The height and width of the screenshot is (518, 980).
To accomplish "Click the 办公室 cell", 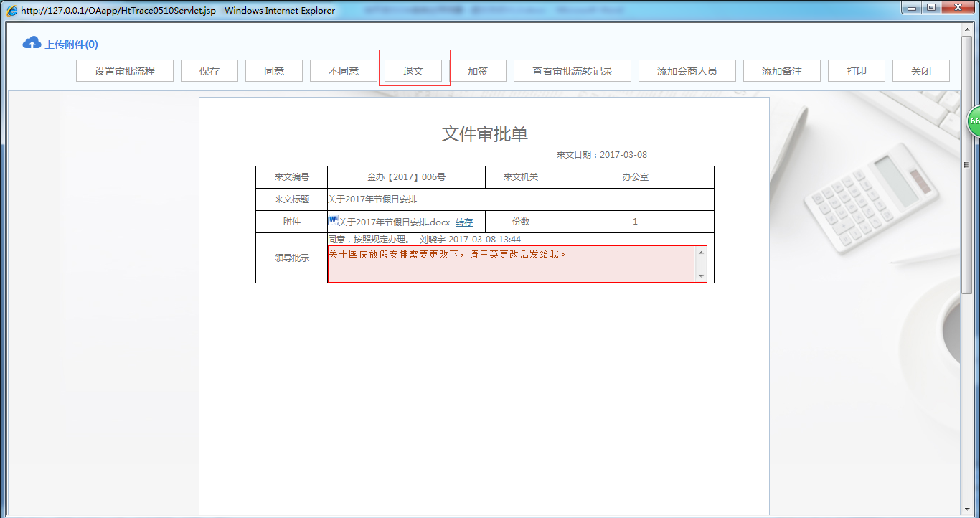I will [x=635, y=177].
